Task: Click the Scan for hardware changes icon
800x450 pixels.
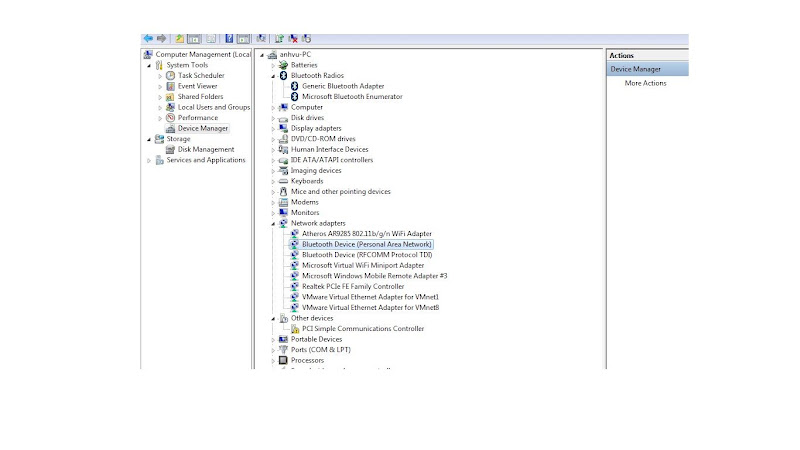Action: tap(262, 38)
